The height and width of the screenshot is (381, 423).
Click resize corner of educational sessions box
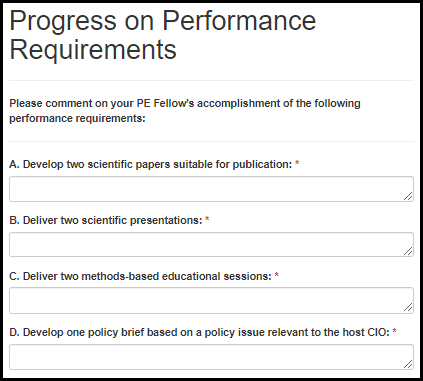pyautogui.click(x=408, y=308)
